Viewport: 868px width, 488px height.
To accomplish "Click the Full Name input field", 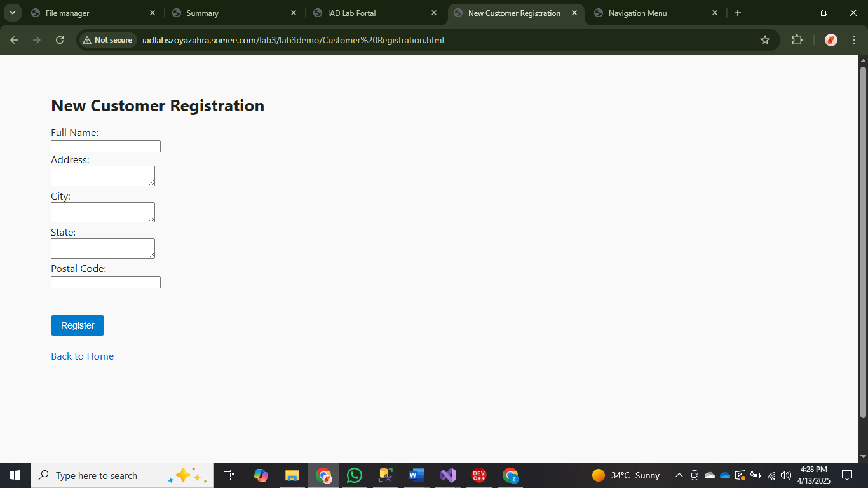I will pos(105,146).
